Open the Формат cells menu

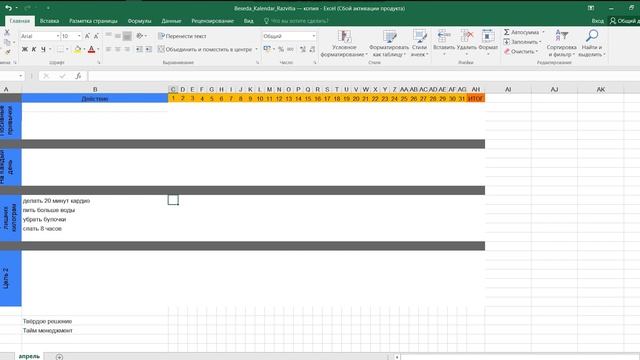tap(488, 42)
